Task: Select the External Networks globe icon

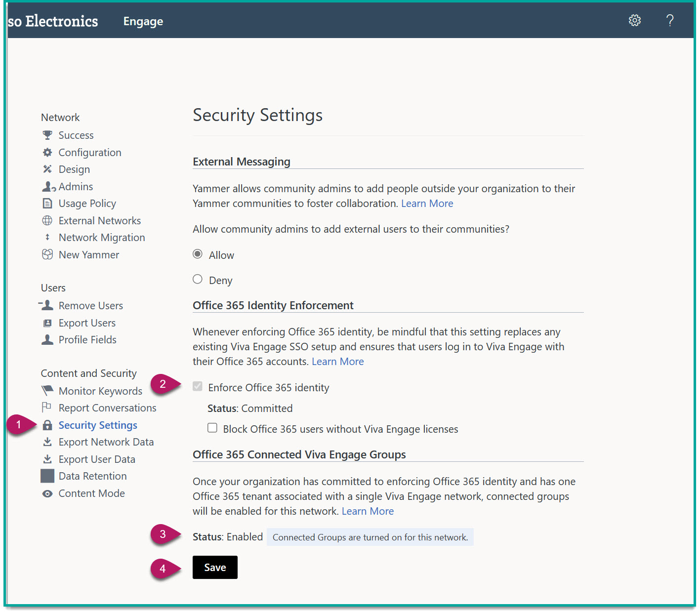Action: click(x=47, y=220)
